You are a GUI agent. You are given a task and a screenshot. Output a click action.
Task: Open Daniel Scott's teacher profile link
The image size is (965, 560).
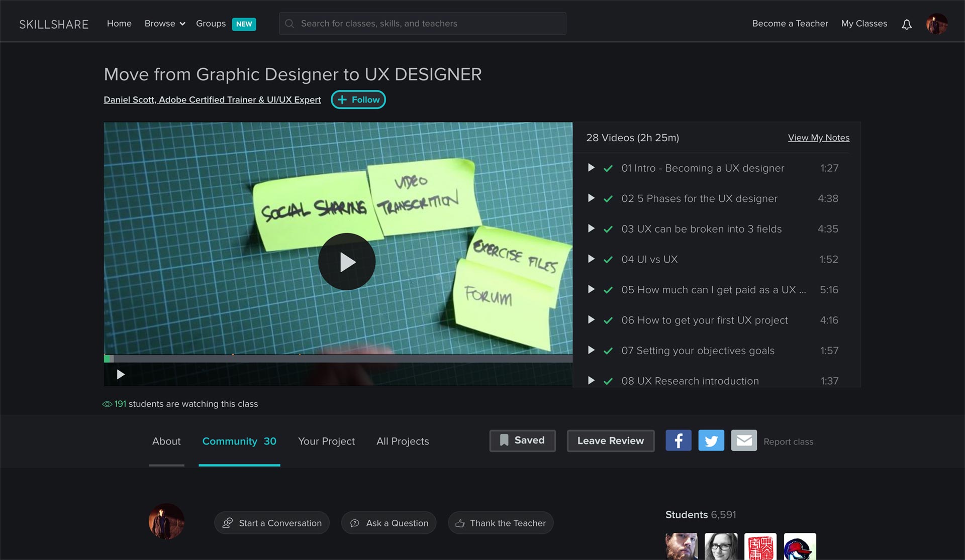tap(212, 99)
